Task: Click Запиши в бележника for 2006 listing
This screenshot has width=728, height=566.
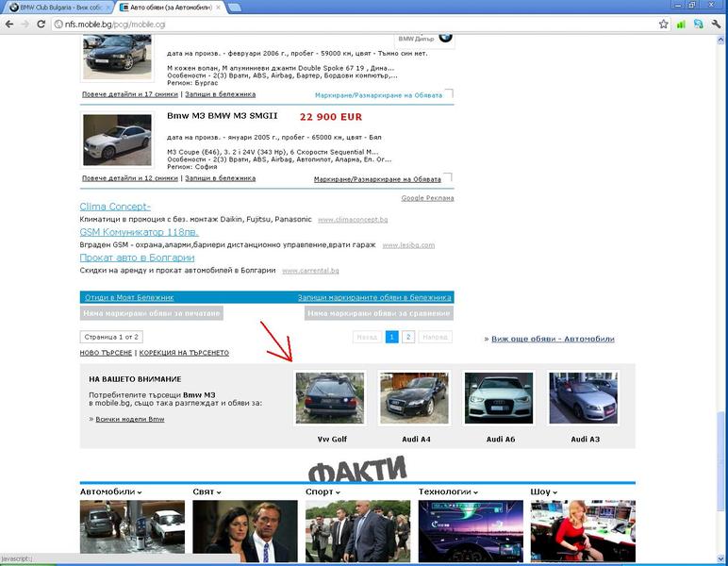Action: tap(220, 94)
